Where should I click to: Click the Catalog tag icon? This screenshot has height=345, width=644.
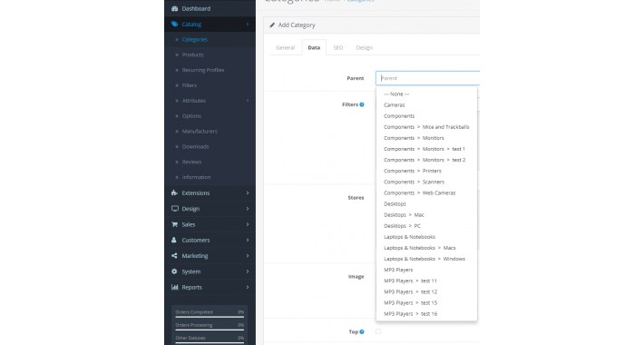[x=174, y=25]
